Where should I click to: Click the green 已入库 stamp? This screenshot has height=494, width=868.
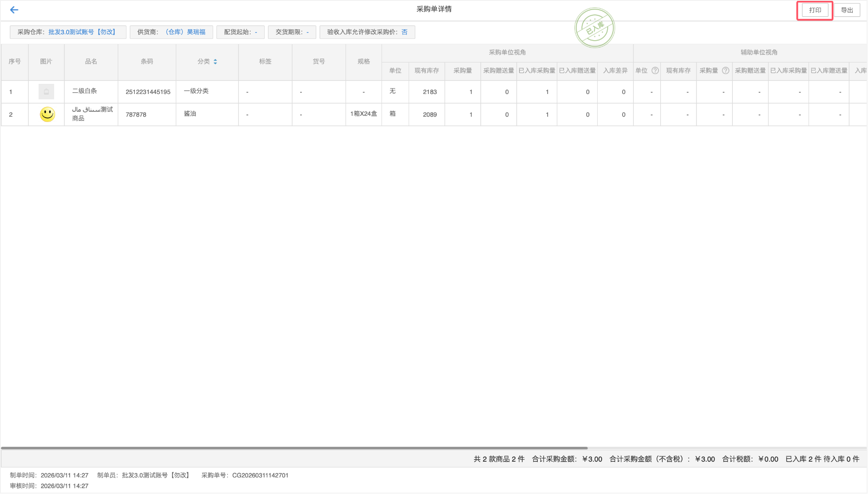[x=595, y=28]
